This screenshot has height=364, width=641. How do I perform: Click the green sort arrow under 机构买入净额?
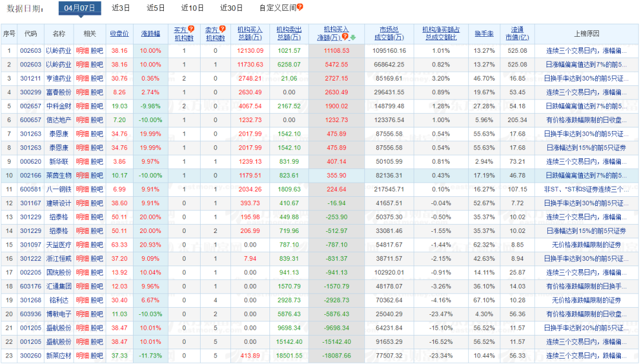click(353, 36)
